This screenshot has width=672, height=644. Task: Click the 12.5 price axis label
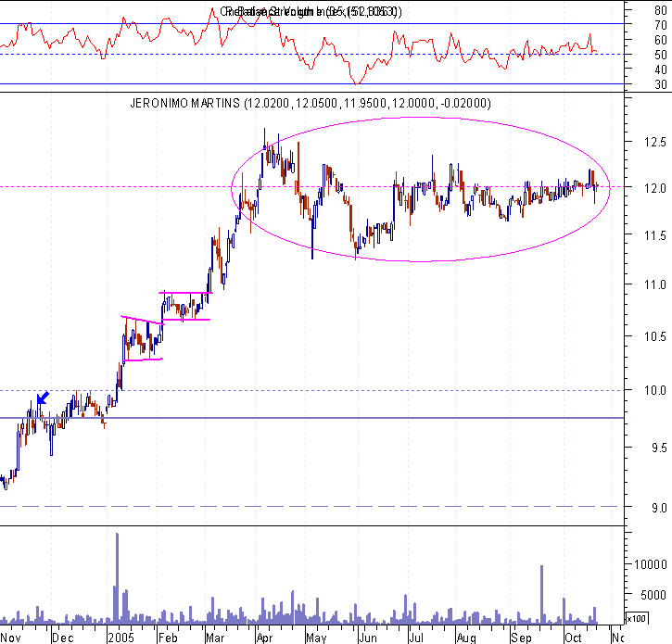[x=655, y=142]
